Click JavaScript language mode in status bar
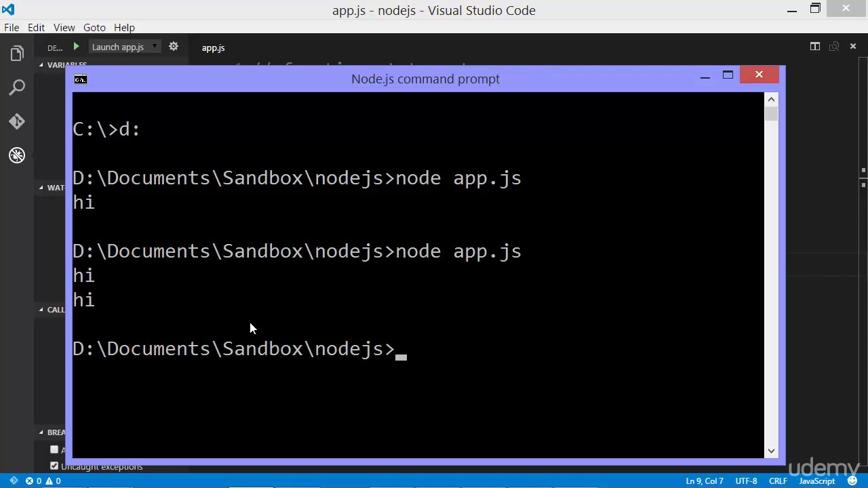Viewport: 868px width, 488px height. coord(816,481)
